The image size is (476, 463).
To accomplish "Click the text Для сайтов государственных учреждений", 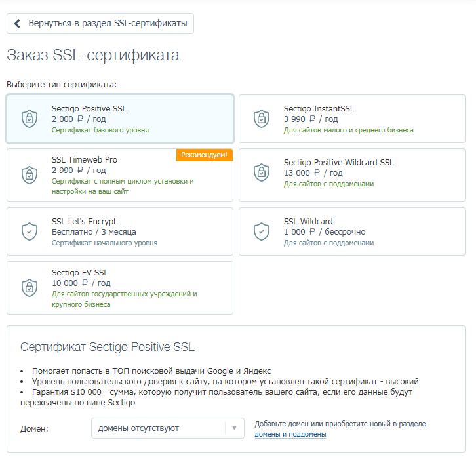I will click(124, 299).
